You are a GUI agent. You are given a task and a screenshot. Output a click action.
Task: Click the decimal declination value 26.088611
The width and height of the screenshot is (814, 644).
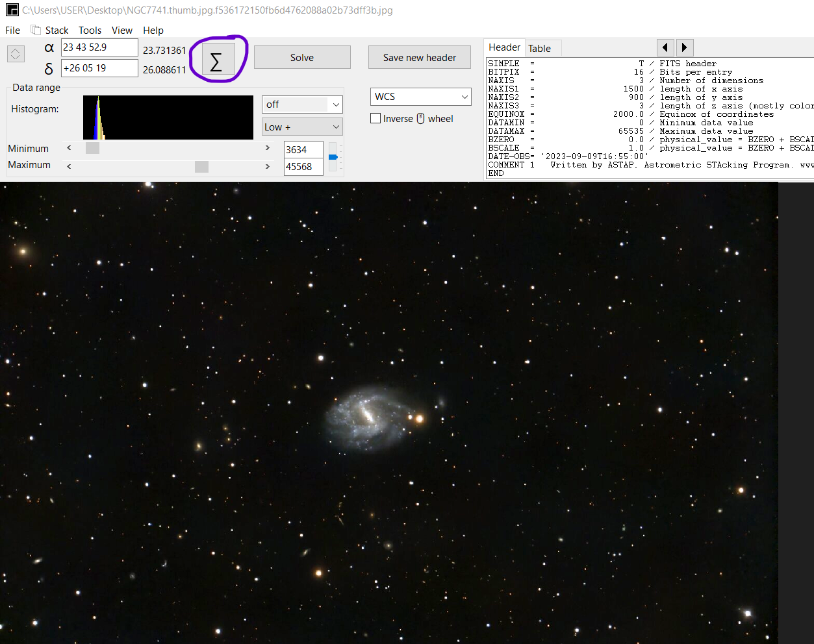pyautogui.click(x=164, y=69)
